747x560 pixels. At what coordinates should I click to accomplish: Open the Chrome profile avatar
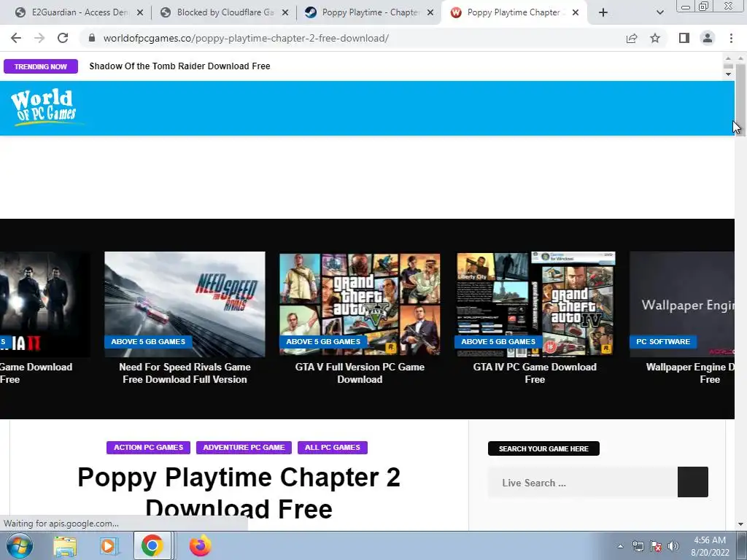point(708,38)
